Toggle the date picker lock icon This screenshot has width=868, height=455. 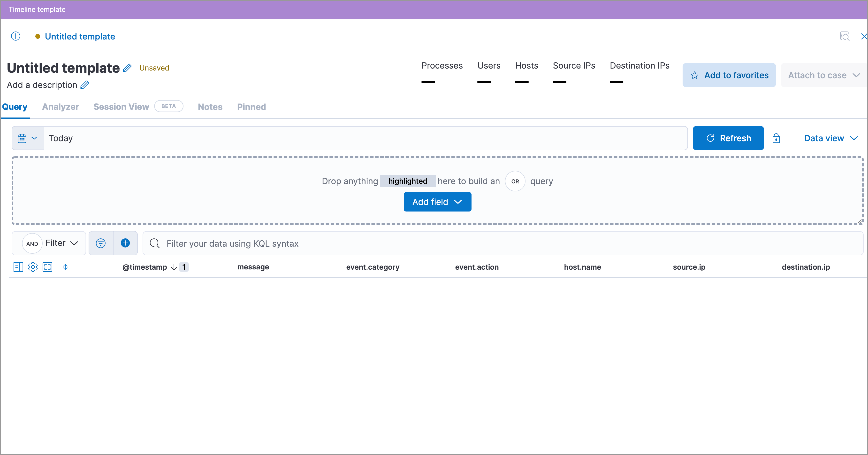pyautogui.click(x=776, y=138)
